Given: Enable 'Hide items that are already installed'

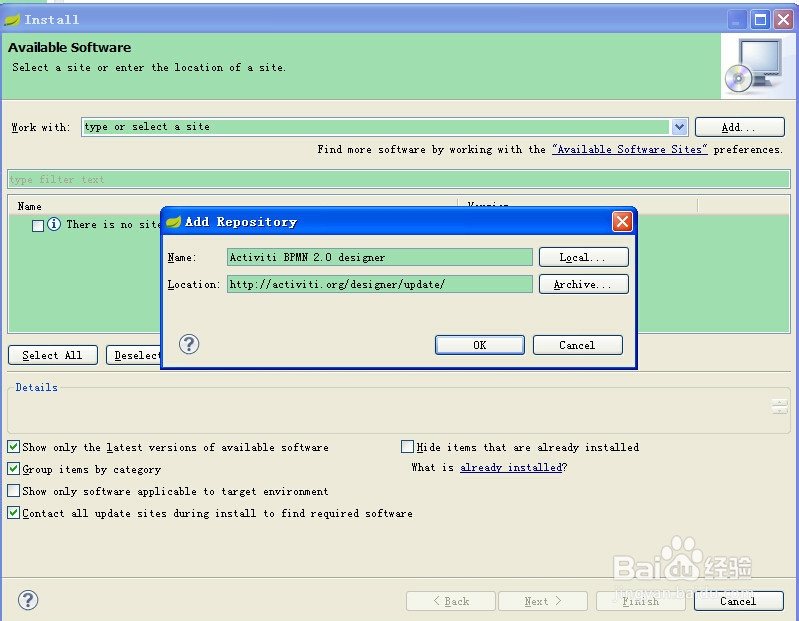Looking at the screenshot, I should [407, 447].
